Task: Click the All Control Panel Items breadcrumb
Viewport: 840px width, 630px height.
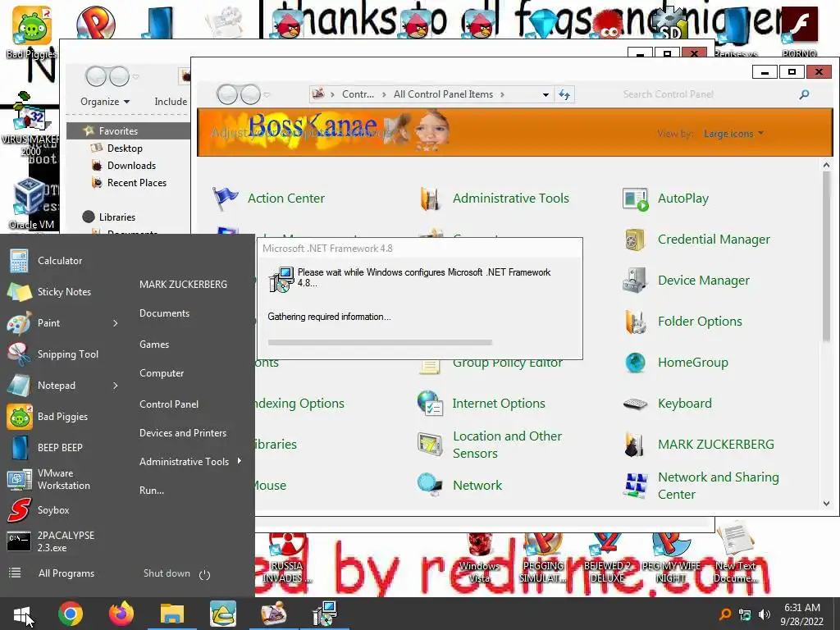Action: coord(443,94)
